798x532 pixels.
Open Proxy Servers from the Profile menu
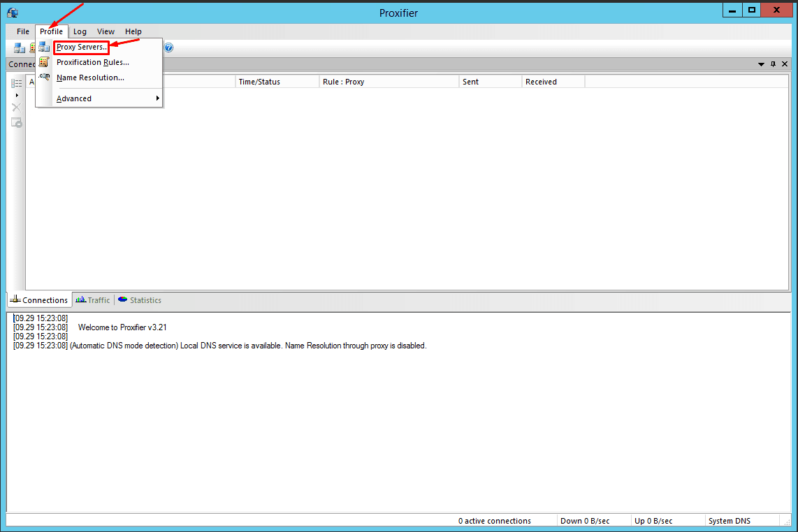[82, 47]
